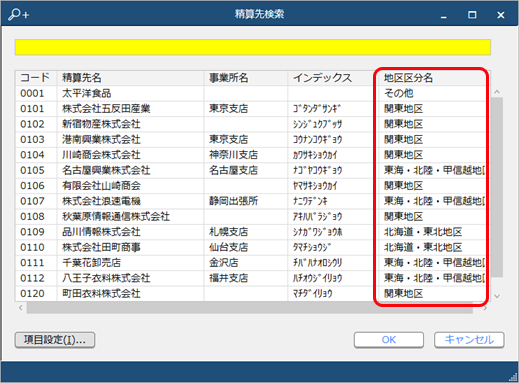Click the search magnifier icon in title bar
This screenshot has height=383, width=519.
coord(19,14)
